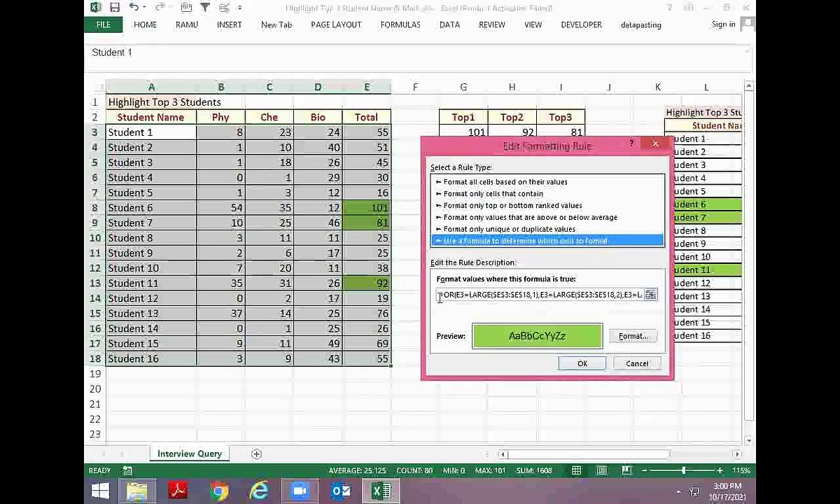Click the vertical scrollbar up arrow
The width and height of the screenshot is (840, 504).
pyautogui.click(x=748, y=86)
